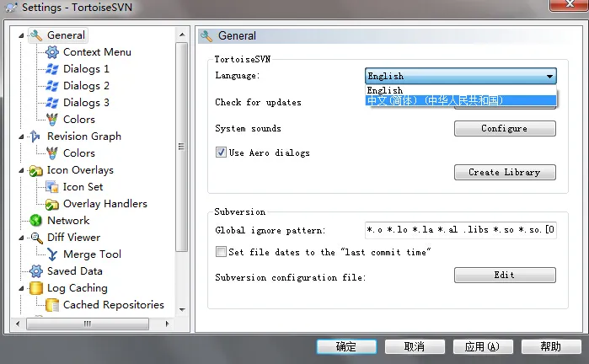
Task: Click the Colors icon under Revision Graph
Action: pos(52,153)
